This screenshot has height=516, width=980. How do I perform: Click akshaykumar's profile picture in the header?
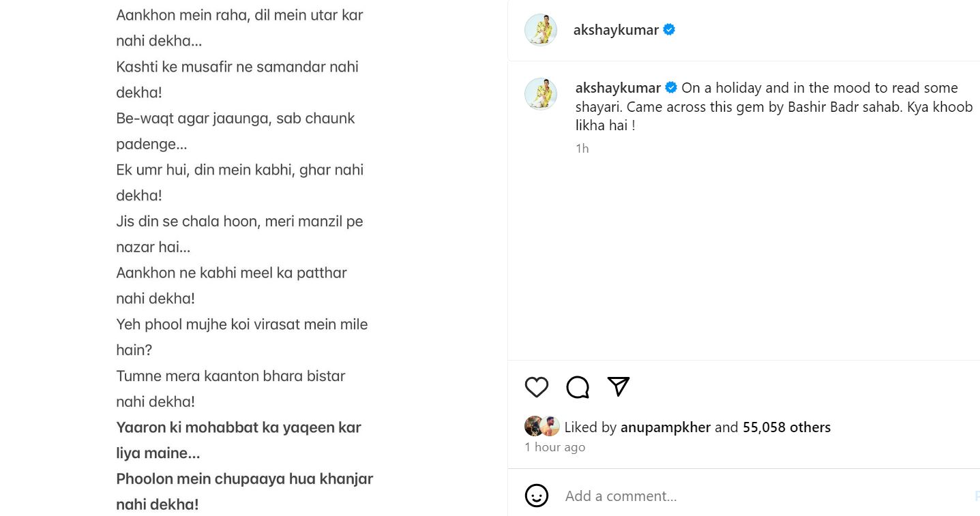[540, 29]
